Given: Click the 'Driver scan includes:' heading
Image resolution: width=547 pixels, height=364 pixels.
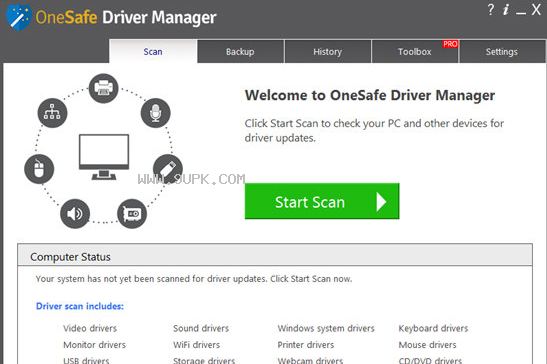Looking at the screenshot, I should click(x=80, y=306).
